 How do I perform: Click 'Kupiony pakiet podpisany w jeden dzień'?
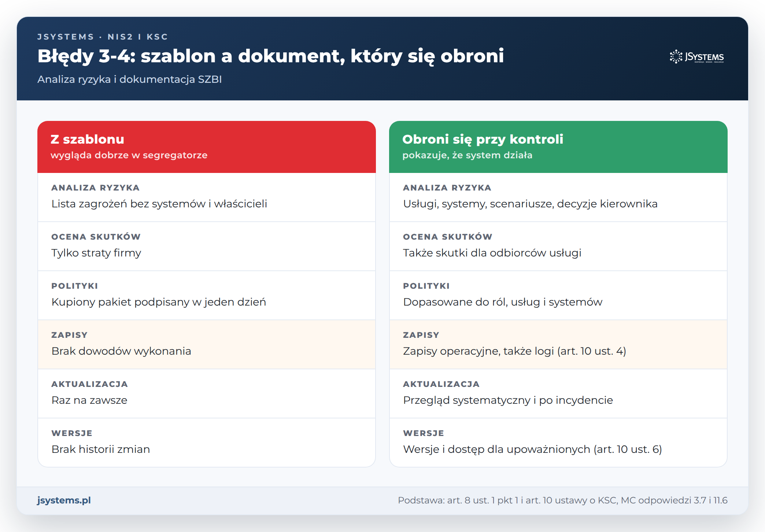pos(159,302)
